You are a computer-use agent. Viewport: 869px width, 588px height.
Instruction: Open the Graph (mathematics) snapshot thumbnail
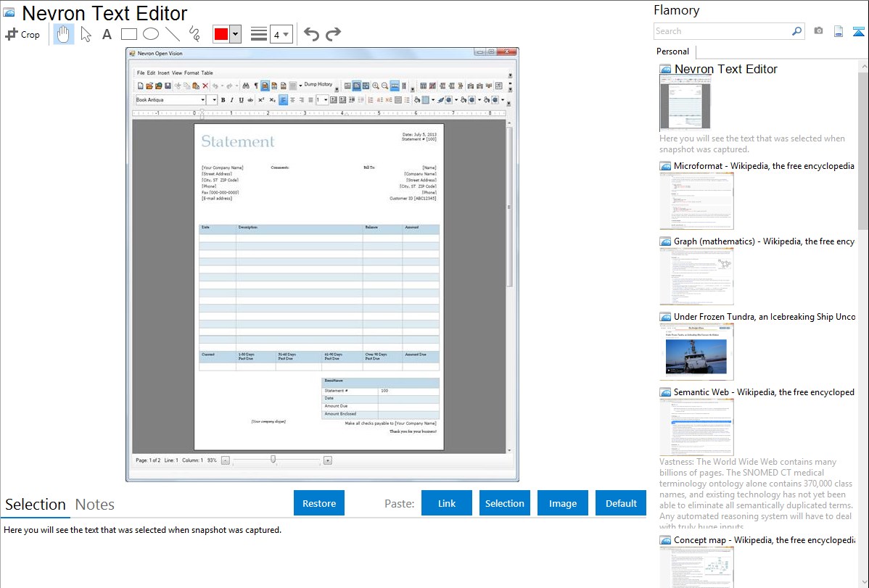coord(696,276)
